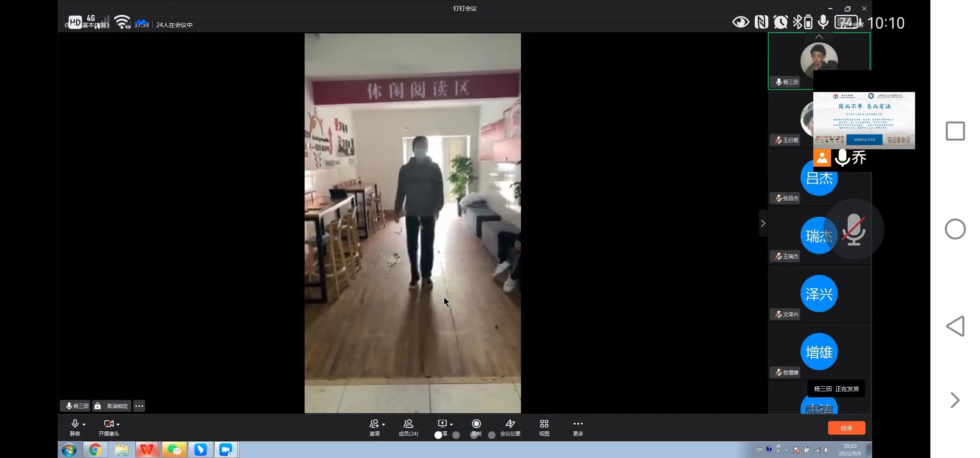Screen dimensions: 980x458
Task: Mute the microphone with 静音 button
Action: tap(75, 427)
